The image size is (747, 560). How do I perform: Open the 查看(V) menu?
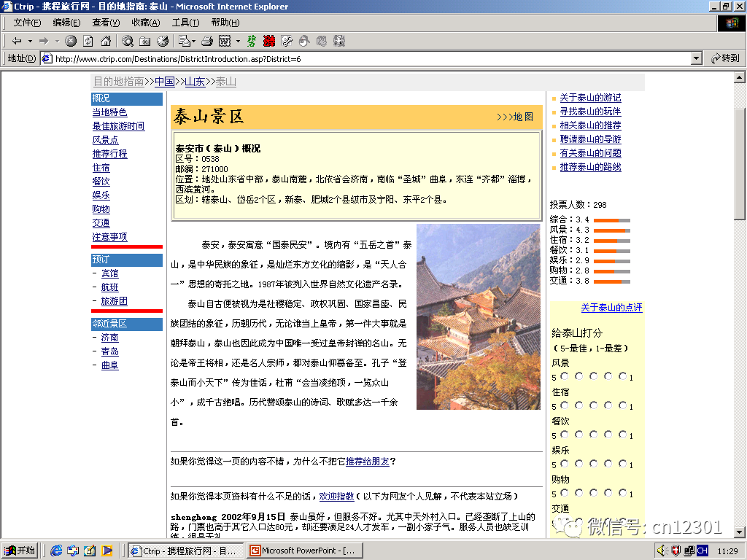pyautogui.click(x=106, y=23)
